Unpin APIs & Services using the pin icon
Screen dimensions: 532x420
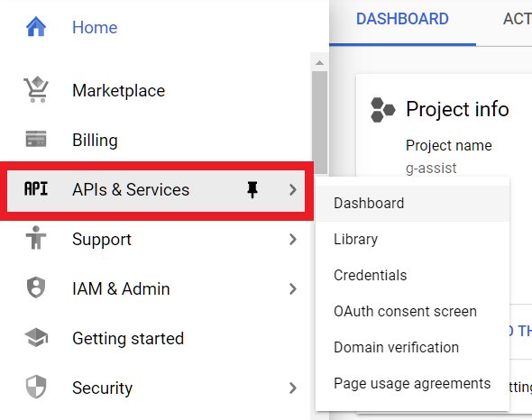click(x=252, y=189)
